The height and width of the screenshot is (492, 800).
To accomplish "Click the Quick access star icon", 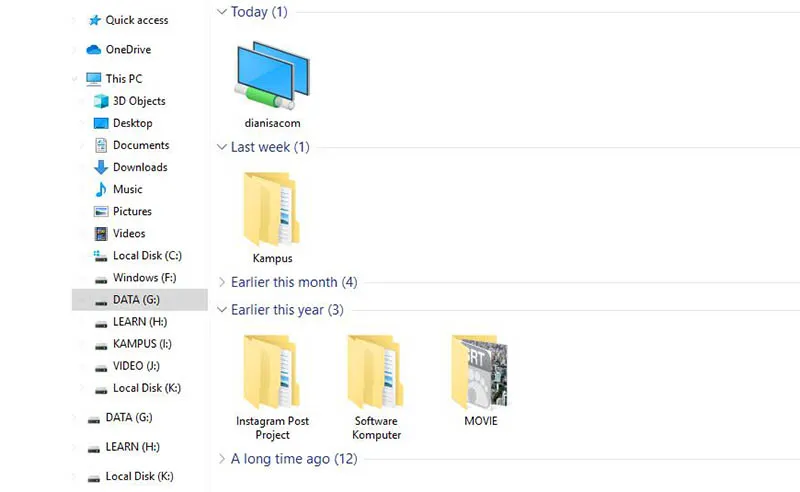I will (x=94, y=20).
